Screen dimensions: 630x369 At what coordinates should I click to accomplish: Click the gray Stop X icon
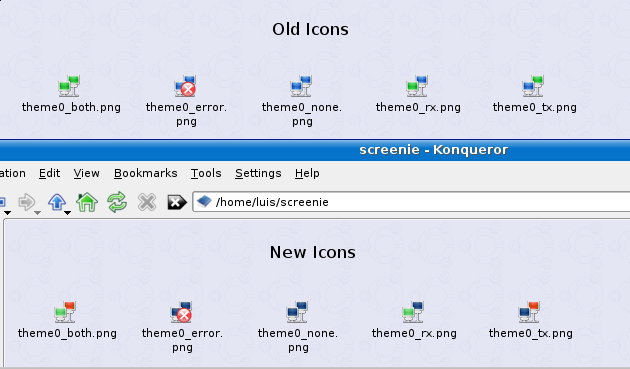(x=147, y=202)
